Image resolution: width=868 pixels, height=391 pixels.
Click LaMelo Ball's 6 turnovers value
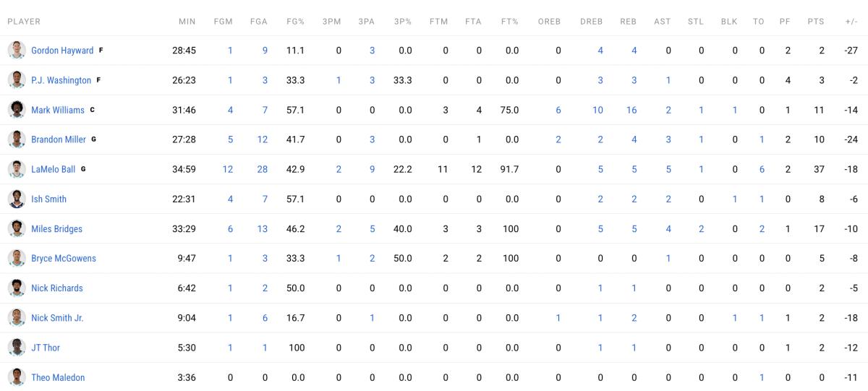pyautogui.click(x=762, y=169)
